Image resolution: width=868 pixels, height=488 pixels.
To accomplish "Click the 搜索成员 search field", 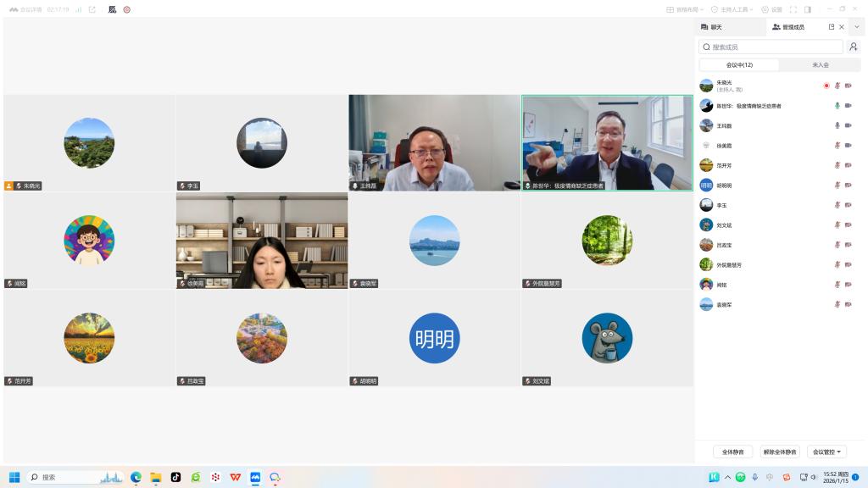I will pos(771,47).
